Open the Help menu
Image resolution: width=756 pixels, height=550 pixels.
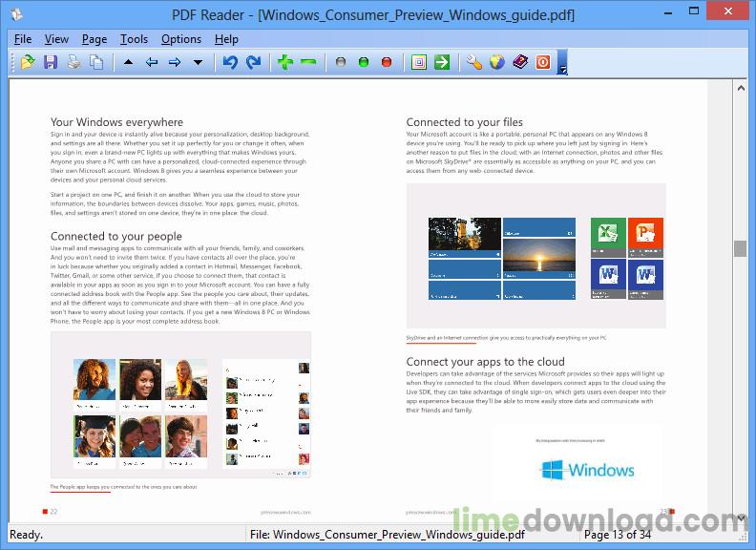coord(226,39)
